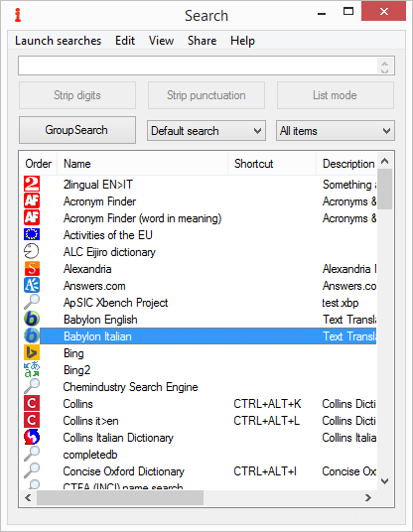This screenshot has width=413, height=532.
Task: Click the vertical scrollbar up arrow
Action: click(x=385, y=161)
